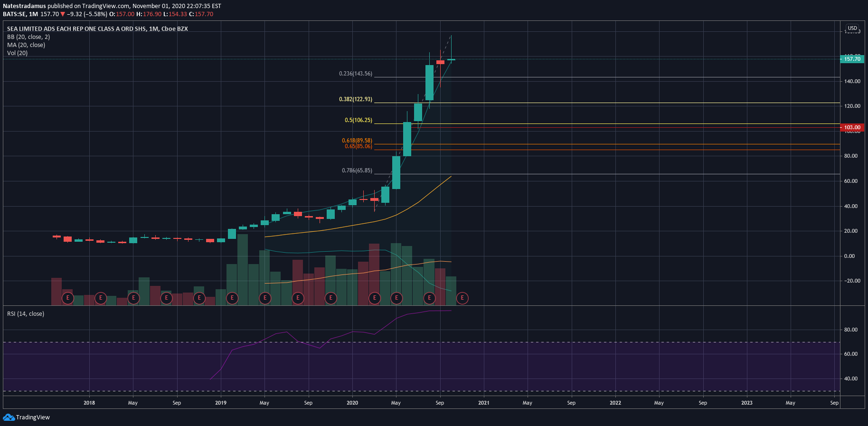Image resolution: width=868 pixels, height=426 pixels.
Task: Open the August 2020 earnings marker
Action: pyautogui.click(x=429, y=298)
